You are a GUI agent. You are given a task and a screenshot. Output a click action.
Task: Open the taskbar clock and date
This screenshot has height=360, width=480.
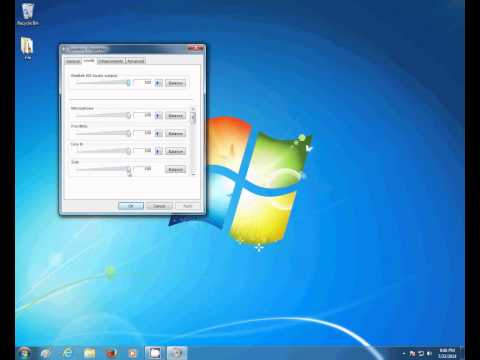pos(447,353)
